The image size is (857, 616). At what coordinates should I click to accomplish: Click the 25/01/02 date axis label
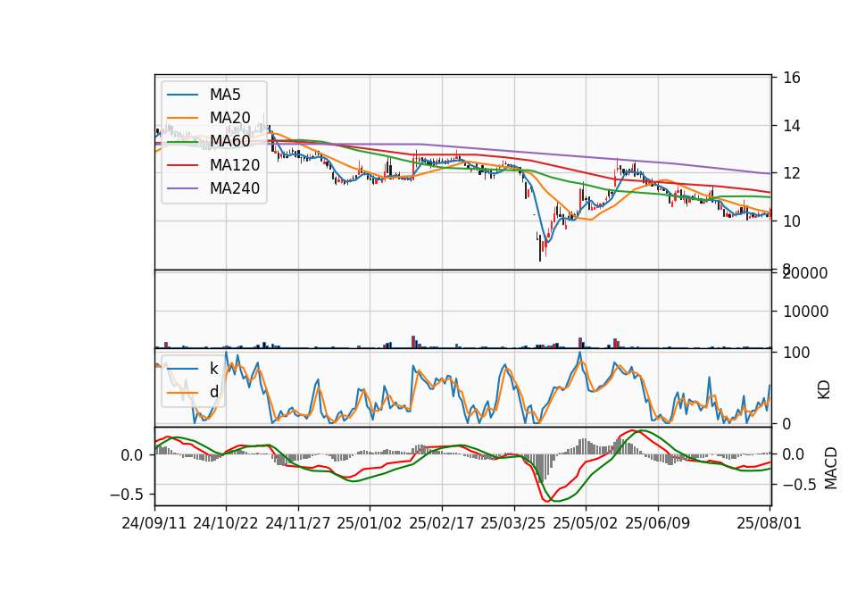(x=370, y=523)
